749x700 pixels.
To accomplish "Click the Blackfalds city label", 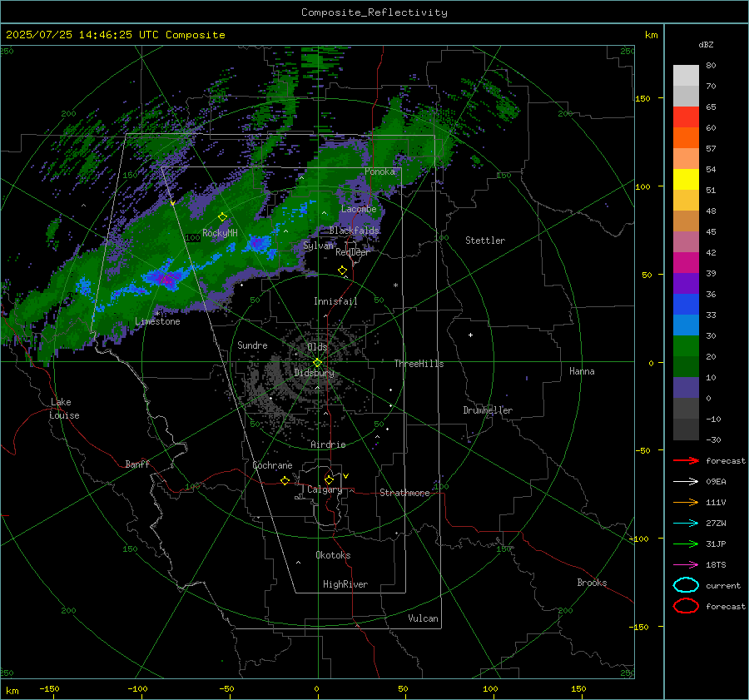I will click(x=354, y=231).
